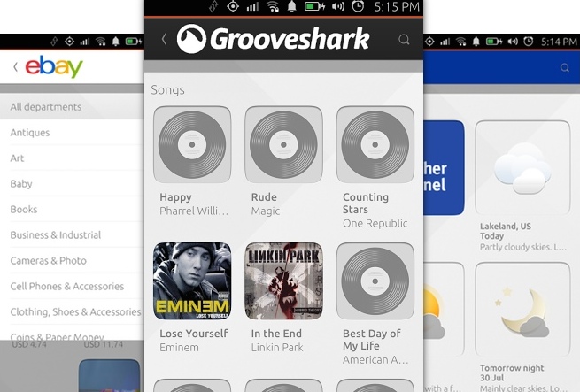Screen dimensions: 580x392
Task: Click the eBay back chevron arrow
Action: pos(15,67)
